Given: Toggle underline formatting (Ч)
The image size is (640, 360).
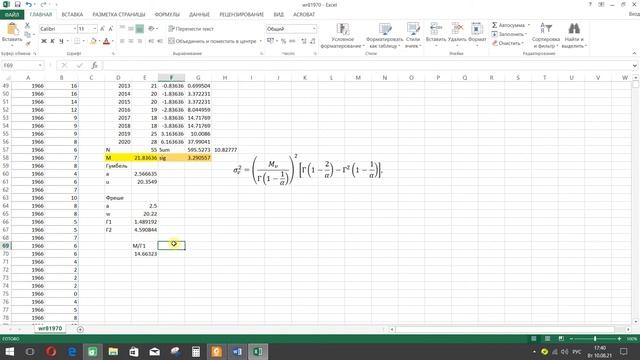Looking at the screenshot, I should (x=61, y=41).
